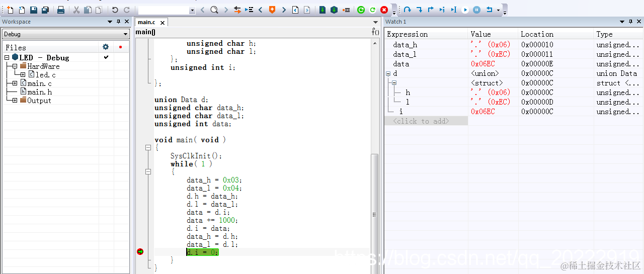Pin the Watch 1 panel

tap(631, 22)
